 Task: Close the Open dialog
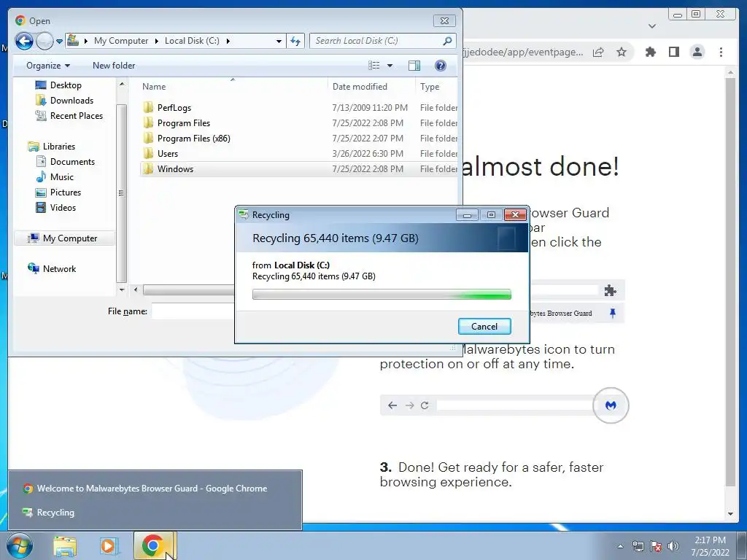444,20
